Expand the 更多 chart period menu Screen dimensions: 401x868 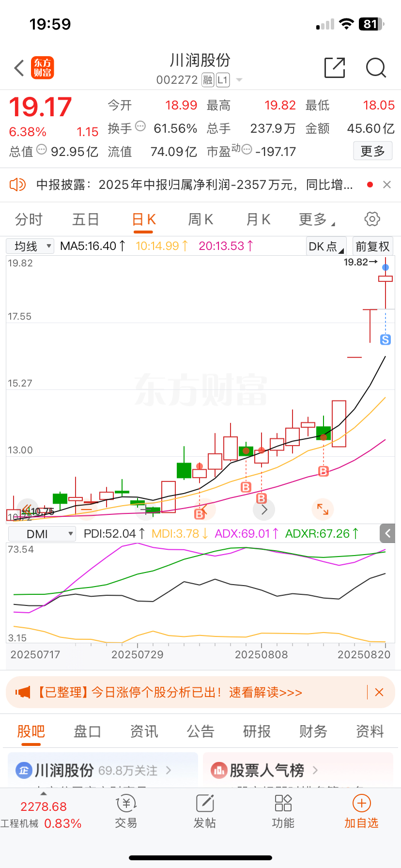pos(317,219)
